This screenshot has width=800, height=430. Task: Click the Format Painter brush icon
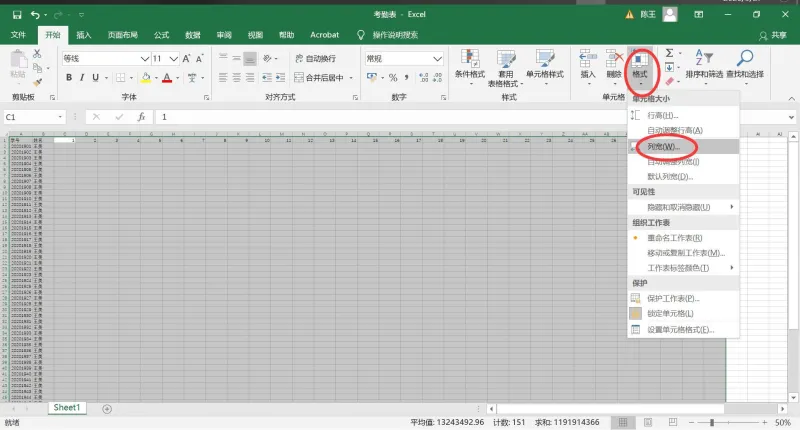[x=37, y=82]
